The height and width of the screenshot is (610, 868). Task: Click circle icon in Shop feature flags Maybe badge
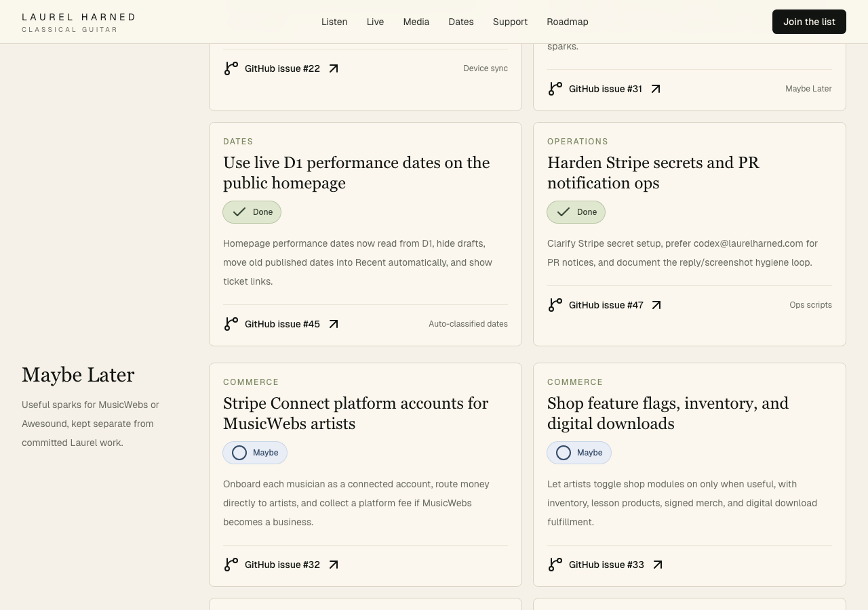point(564,453)
